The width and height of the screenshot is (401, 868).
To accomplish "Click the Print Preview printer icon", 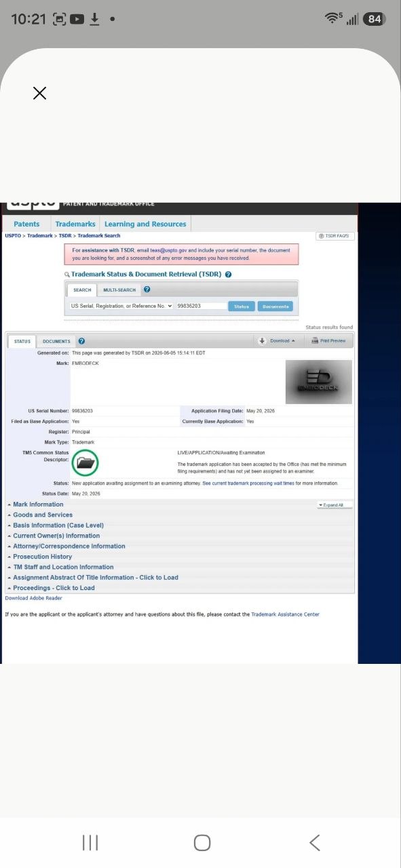I will point(315,341).
